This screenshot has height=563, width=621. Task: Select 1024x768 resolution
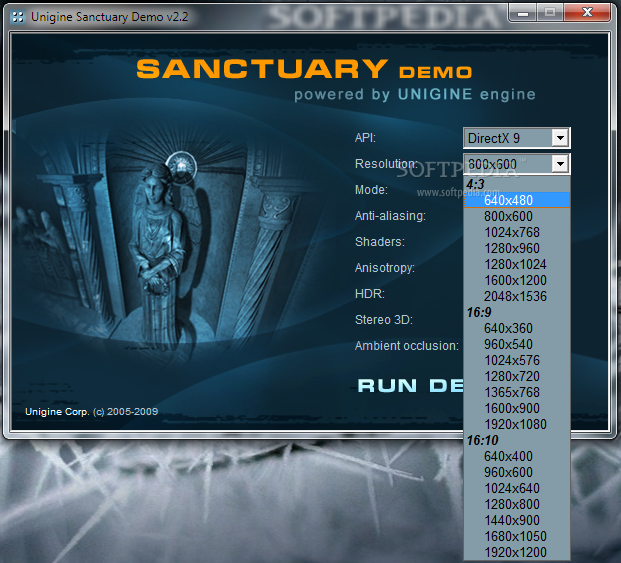(517, 232)
